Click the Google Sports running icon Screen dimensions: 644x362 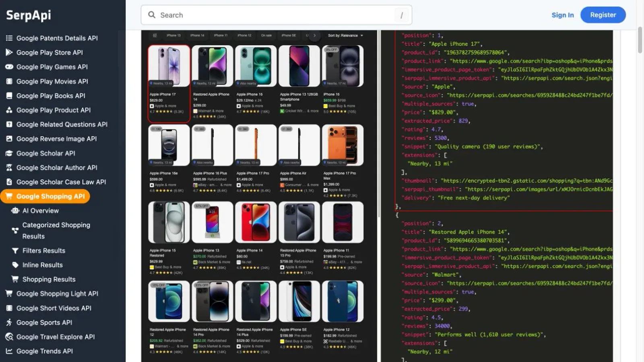click(9, 323)
